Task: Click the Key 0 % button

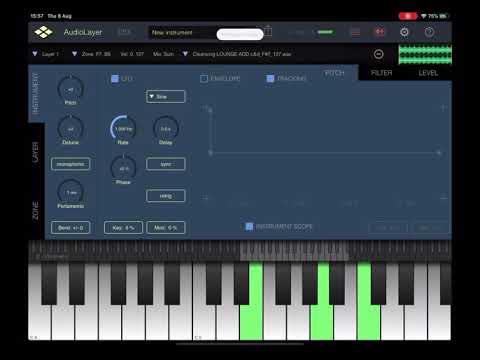Action: click(123, 228)
